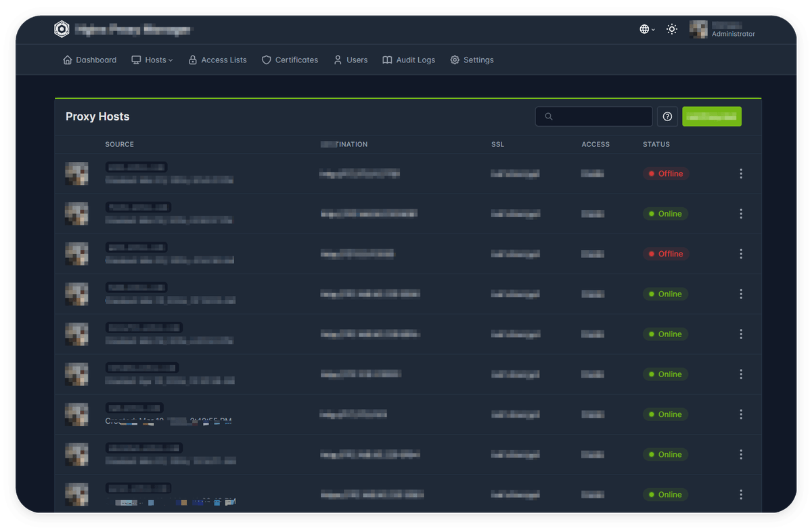Click Online status badge in second row
This screenshot has height=528, width=812.
pyautogui.click(x=665, y=214)
